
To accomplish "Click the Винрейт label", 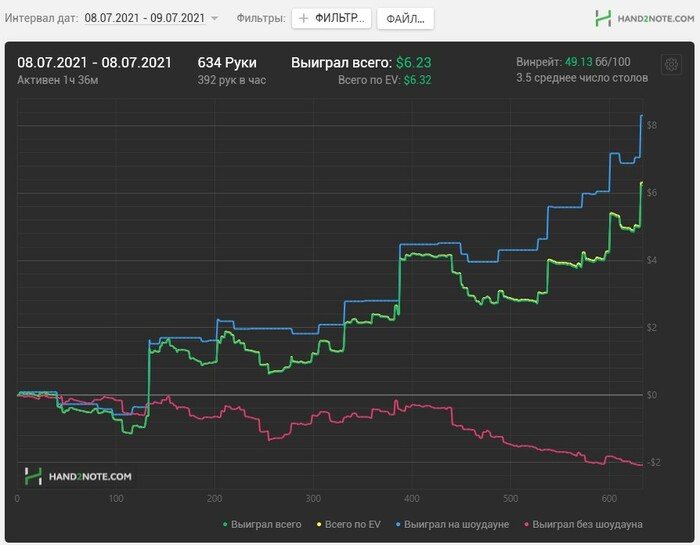I will 539,62.
